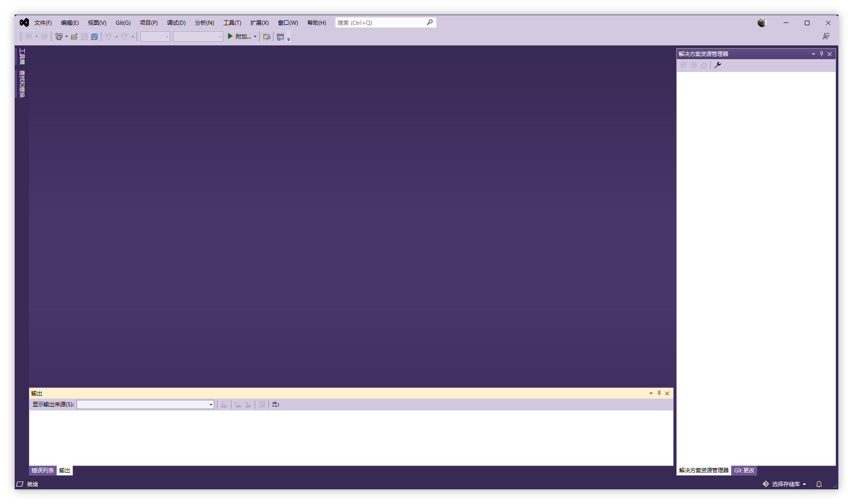
Task: Click the New Project icon on the toolbar
Action: click(58, 37)
